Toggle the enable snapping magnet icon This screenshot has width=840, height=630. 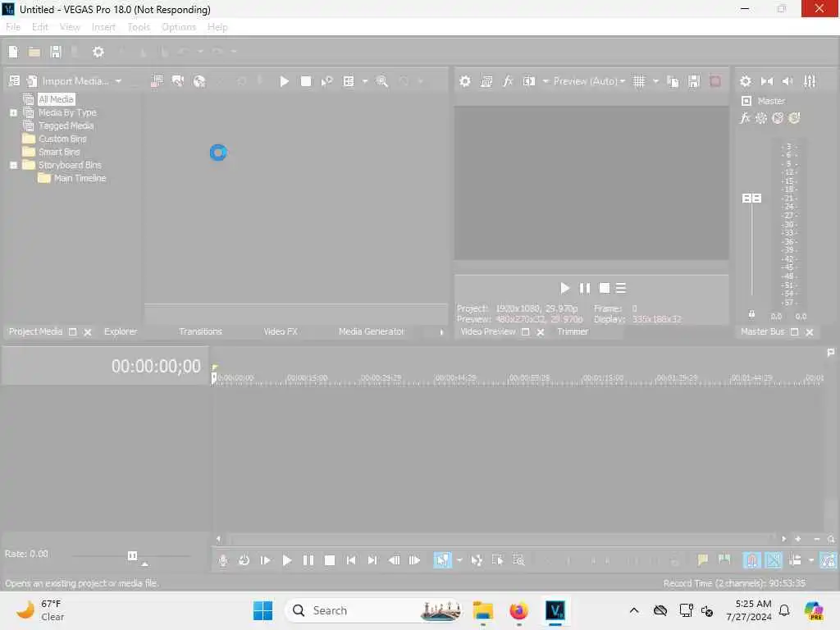pos(751,560)
